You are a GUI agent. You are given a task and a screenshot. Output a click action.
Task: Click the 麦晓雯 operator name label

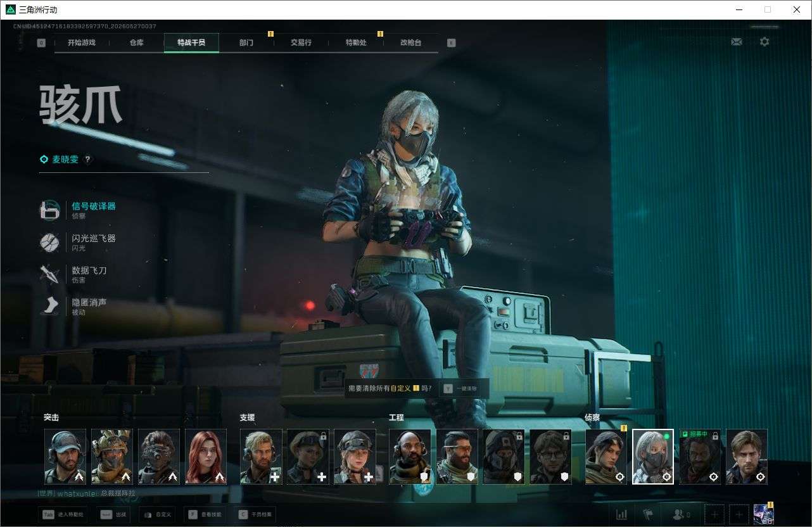click(65, 160)
